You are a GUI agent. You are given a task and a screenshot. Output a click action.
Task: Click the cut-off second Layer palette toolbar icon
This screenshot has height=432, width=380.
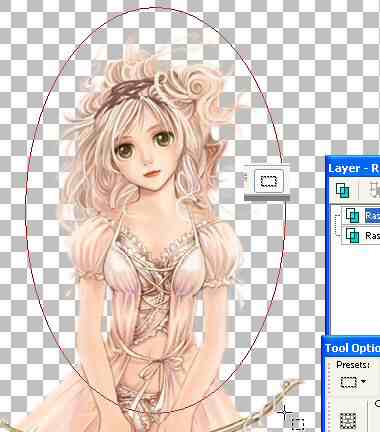click(x=375, y=191)
